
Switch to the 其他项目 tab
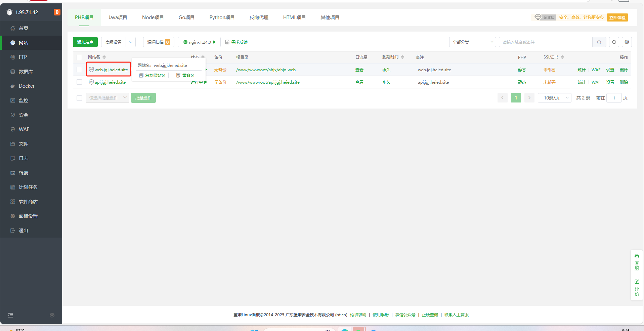[330, 17]
